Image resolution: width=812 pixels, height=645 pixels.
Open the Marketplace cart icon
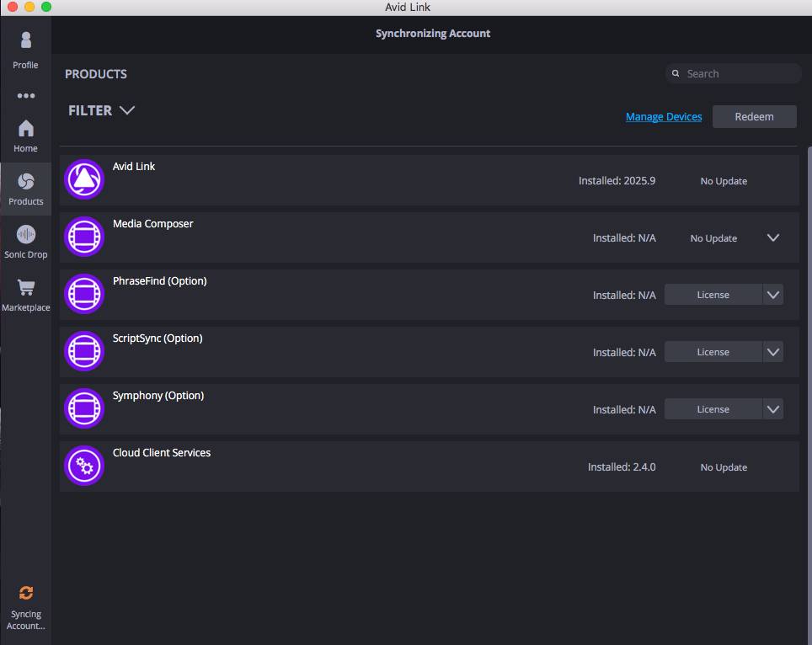(x=26, y=287)
